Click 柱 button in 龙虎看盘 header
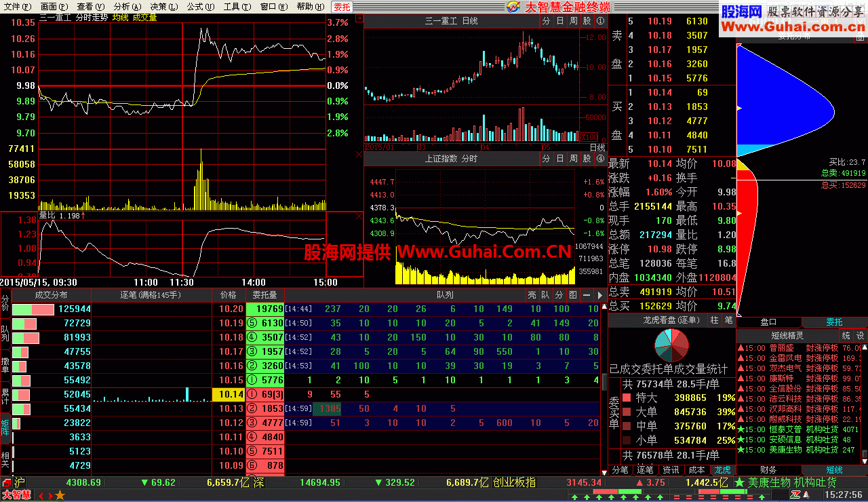 point(715,320)
